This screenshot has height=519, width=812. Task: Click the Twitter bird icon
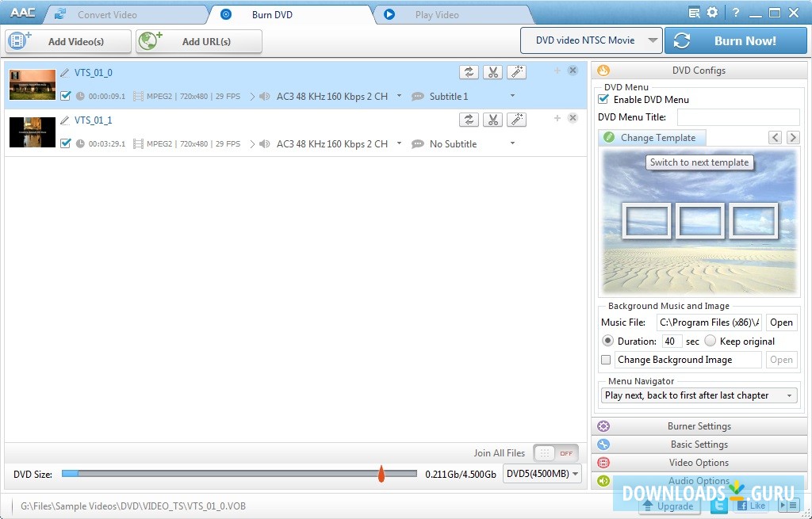tap(718, 506)
